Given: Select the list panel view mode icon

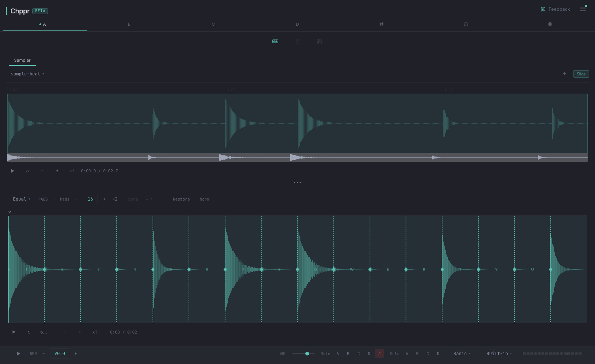Looking at the screenshot, I should (x=297, y=41).
